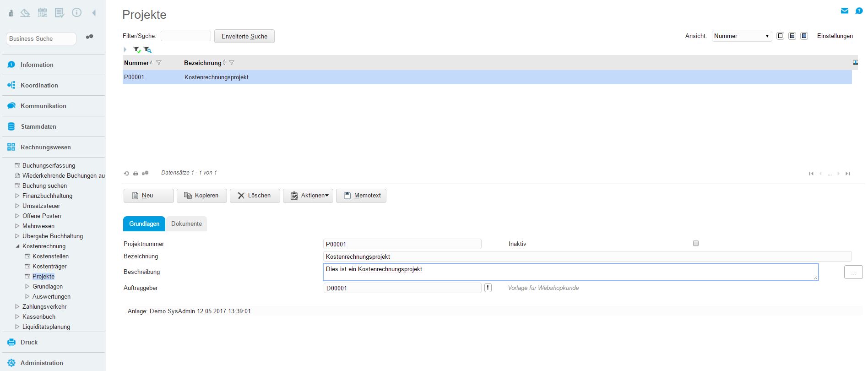The image size is (868, 371).
Task: Click the user figure icon in sidebar top bar
Action: coord(11,13)
